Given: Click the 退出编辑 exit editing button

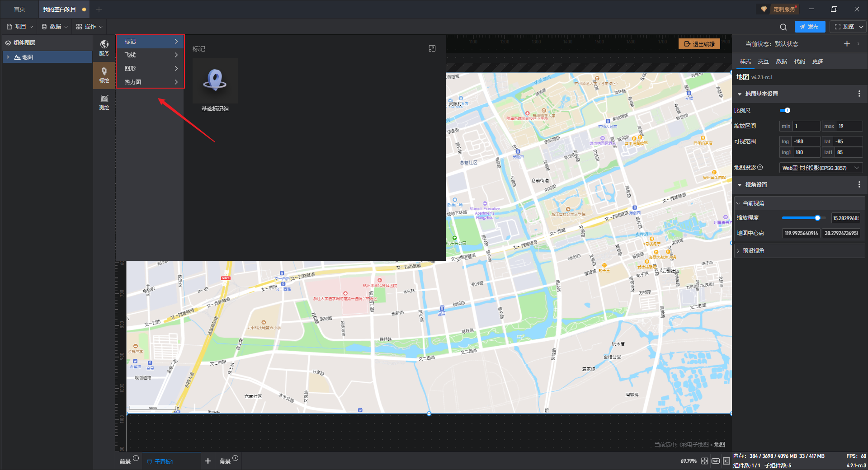Looking at the screenshot, I should 699,44.
